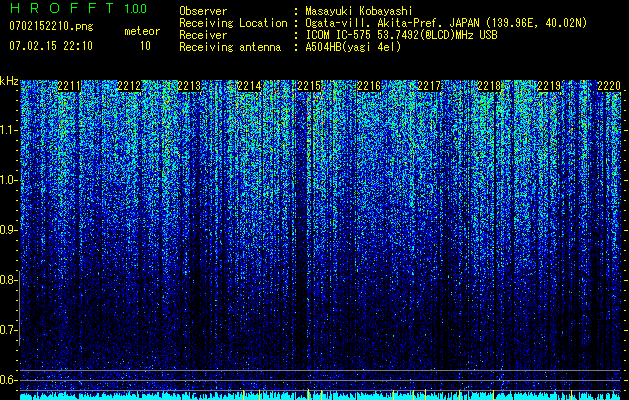Click the 2218 time marker
629x400 pixels.
[489, 86]
